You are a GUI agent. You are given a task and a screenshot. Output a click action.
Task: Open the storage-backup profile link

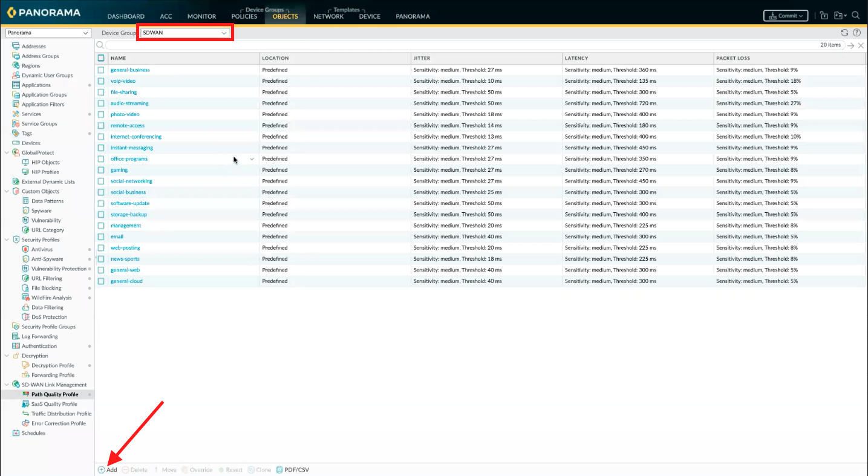129,215
